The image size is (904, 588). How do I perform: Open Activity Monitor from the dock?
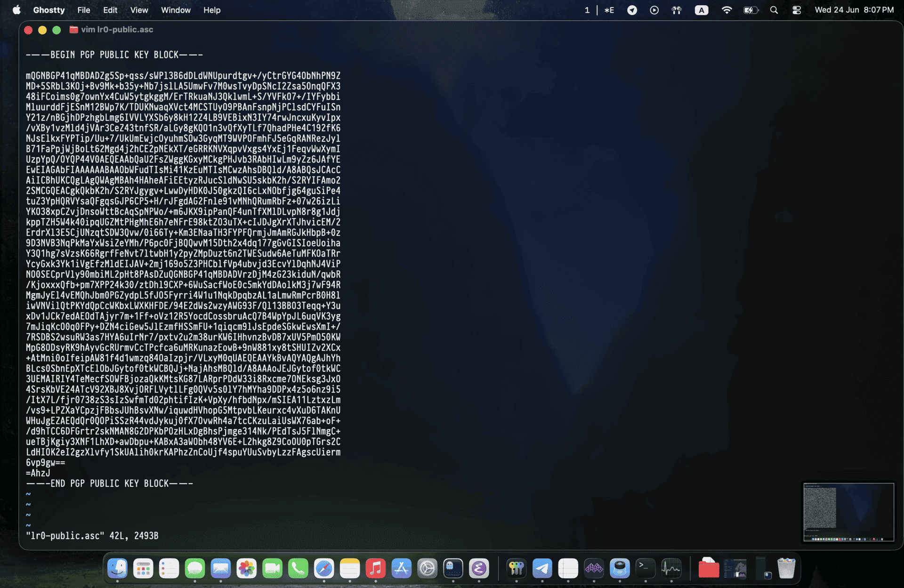coord(671,569)
